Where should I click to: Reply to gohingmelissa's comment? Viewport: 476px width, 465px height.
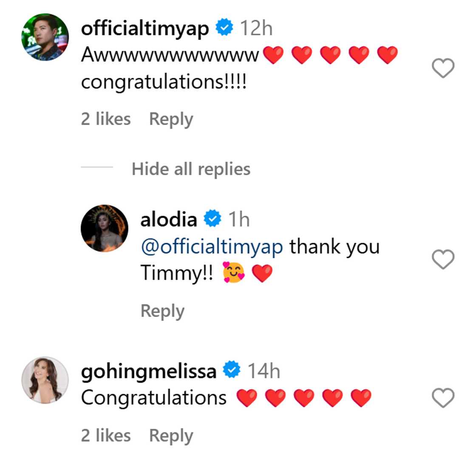point(171,436)
